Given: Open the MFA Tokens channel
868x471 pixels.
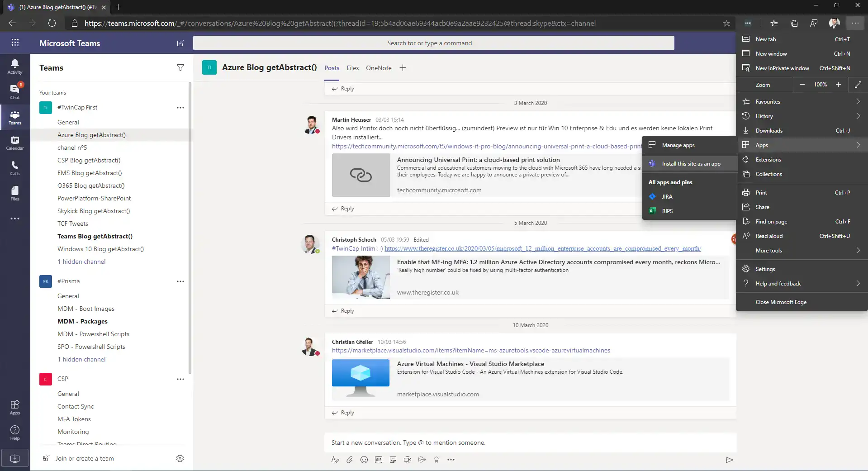Looking at the screenshot, I should tap(74, 419).
